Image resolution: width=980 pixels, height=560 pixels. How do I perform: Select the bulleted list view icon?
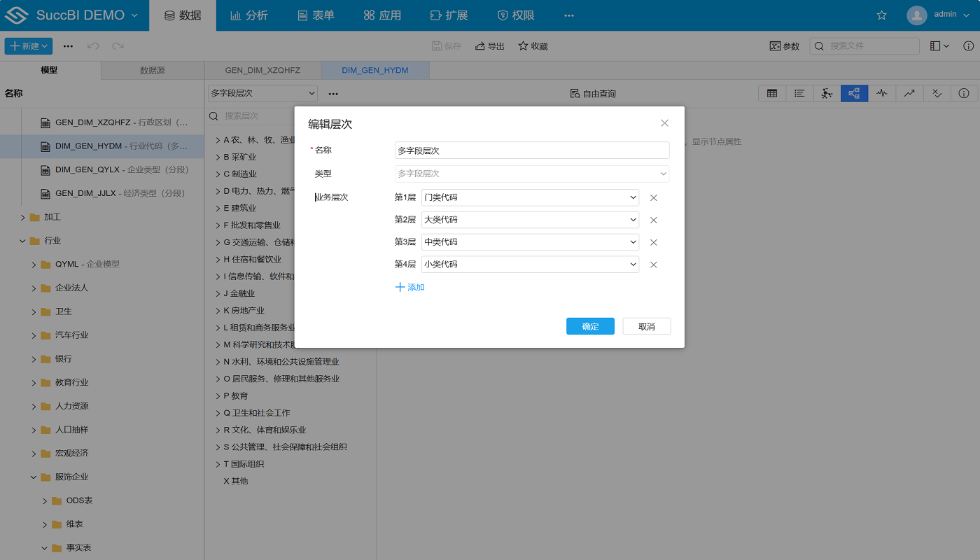click(x=799, y=93)
